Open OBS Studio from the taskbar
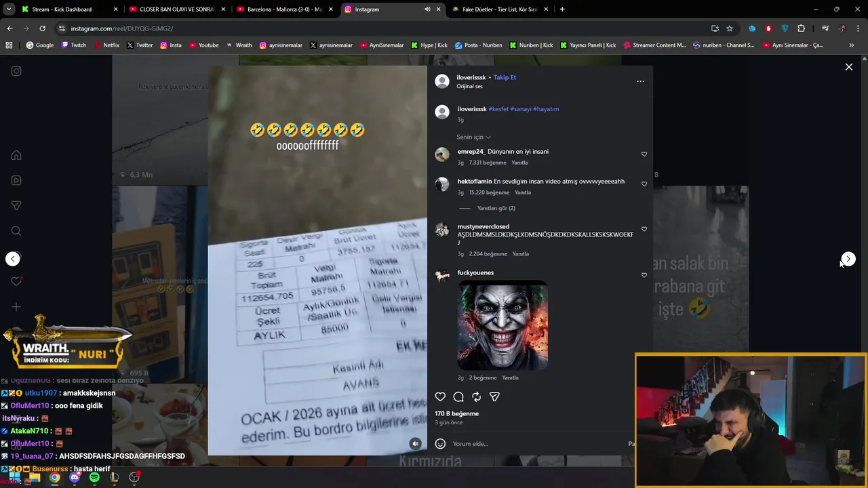This screenshot has width=868, height=488. 134,477
